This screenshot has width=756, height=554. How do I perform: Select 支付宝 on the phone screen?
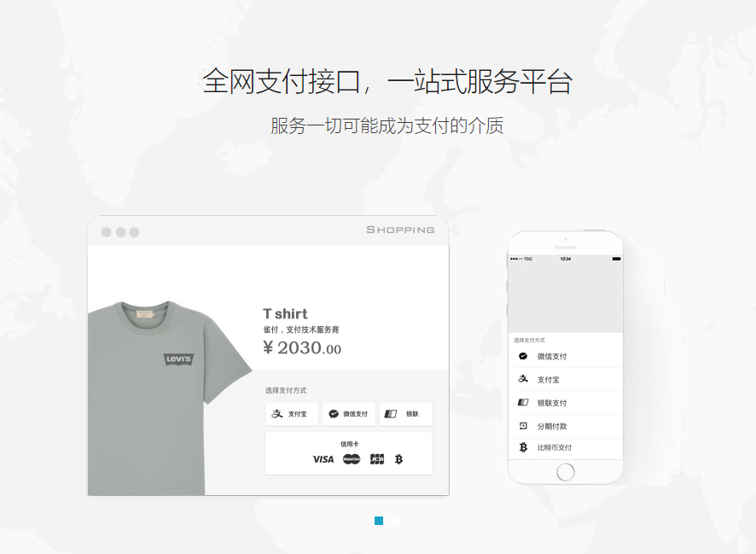[565, 379]
